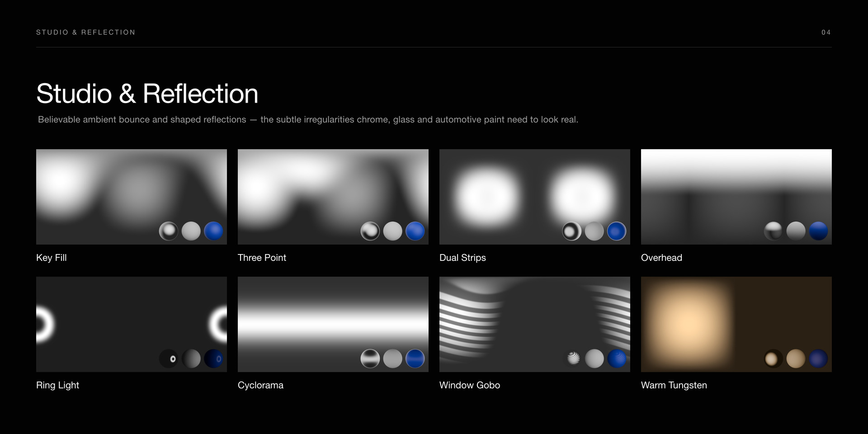The width and height of the screenshot is (868, 434).
Task: Select the chrome sphere preview on Warm Tungsten
Action: 774,359
